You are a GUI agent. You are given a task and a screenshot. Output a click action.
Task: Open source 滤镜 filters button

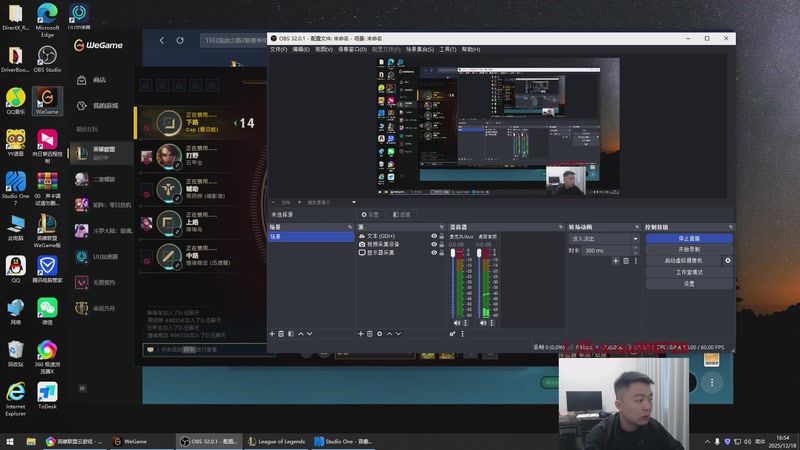click(x=402, y=215)
